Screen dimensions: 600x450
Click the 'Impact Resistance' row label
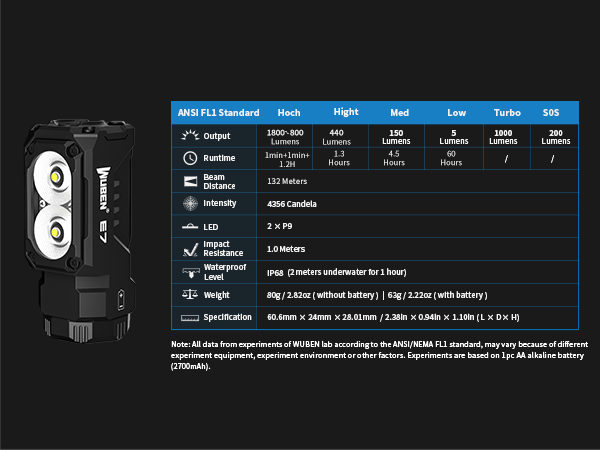coord(223,249)
